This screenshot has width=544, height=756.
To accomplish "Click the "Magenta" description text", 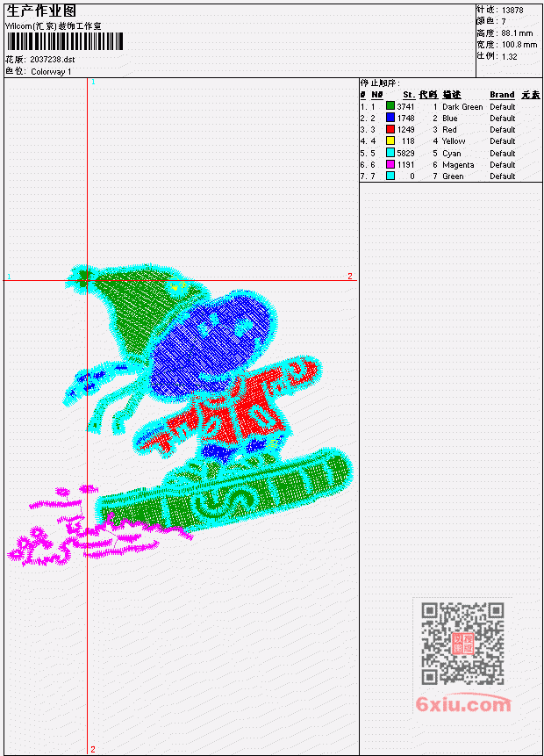I will point(458,165).
